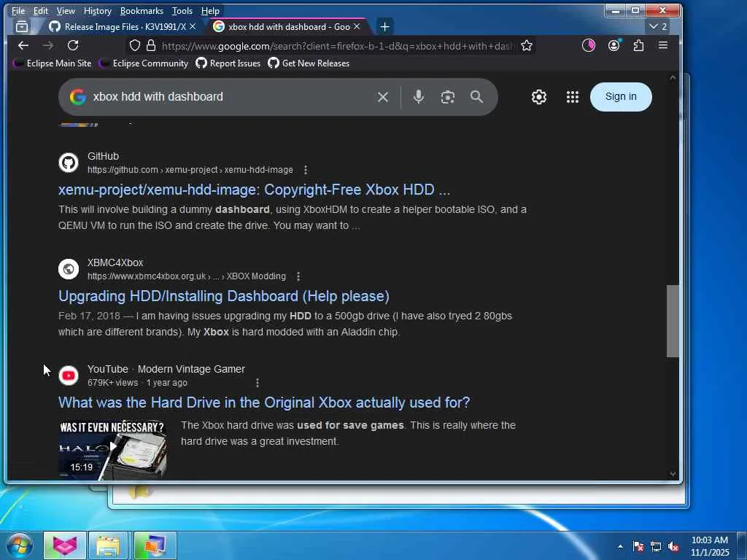Click the forward navigation arrow
Viewport: 747px width, 560px height.
point(47,45)
